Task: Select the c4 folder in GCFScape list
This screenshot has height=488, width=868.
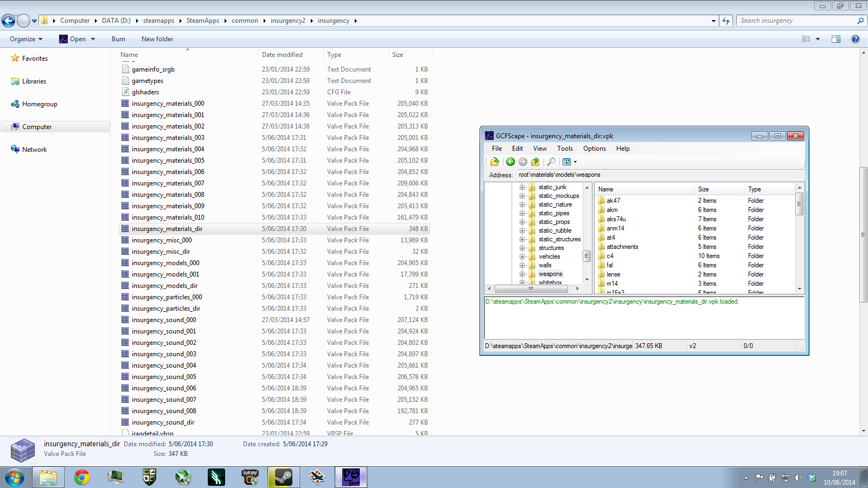Action: tap(610, 256)
